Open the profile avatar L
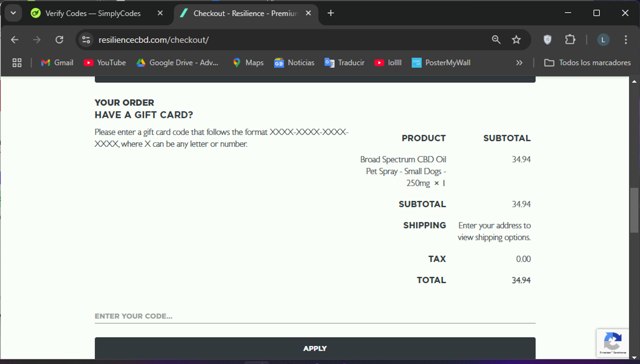Screen dimensions: 640x364 pos(603,40)
